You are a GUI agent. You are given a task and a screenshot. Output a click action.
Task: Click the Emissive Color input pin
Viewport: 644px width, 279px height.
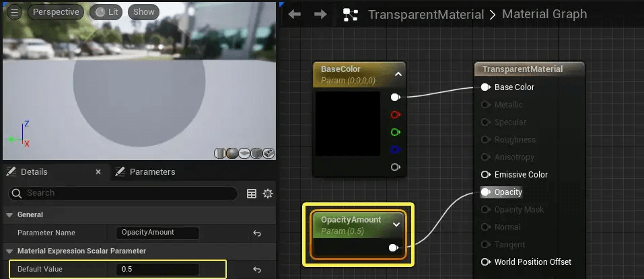pos(485,174)
